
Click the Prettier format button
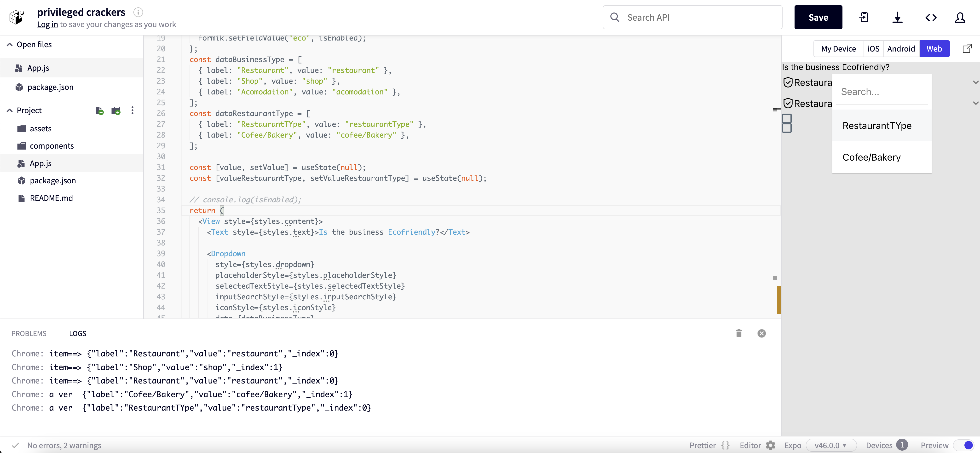709,445
